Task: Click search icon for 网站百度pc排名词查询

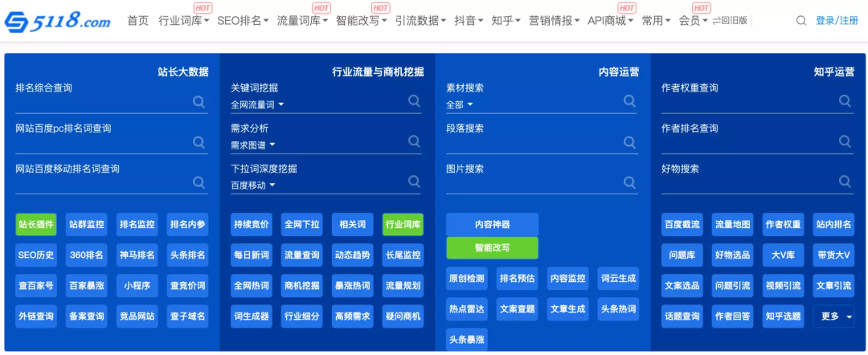Action: pyautogui.click(x=199, y=142)
